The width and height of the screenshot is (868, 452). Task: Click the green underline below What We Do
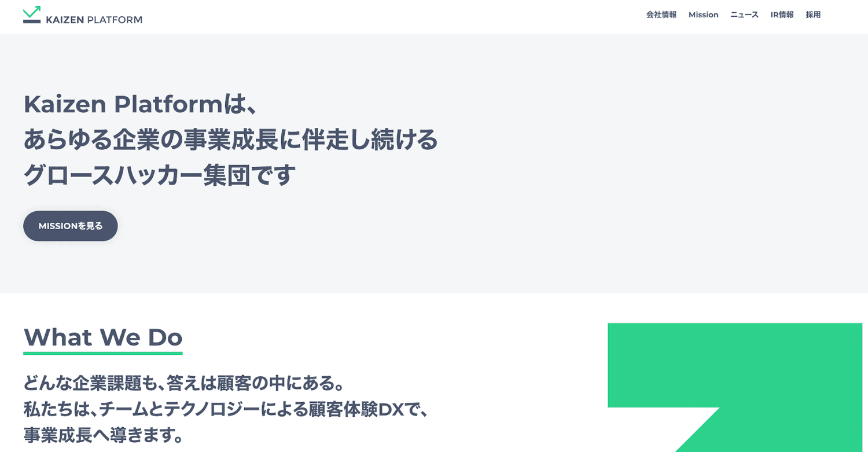point(103,353)
